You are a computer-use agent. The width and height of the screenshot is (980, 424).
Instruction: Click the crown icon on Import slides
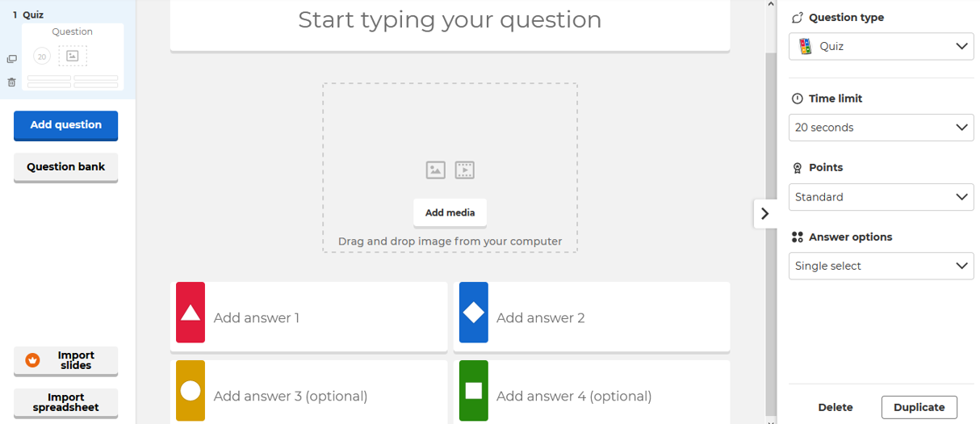tap(33, 360)
